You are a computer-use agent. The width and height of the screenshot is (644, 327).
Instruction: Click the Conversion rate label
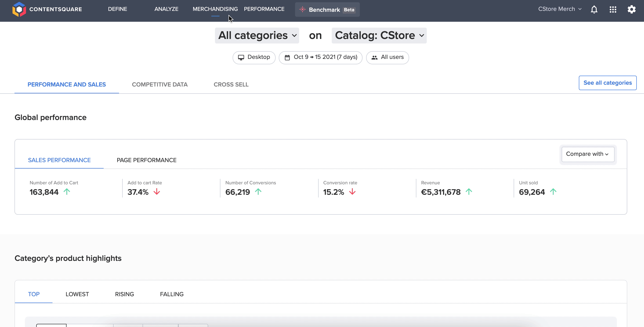point(340,183)
